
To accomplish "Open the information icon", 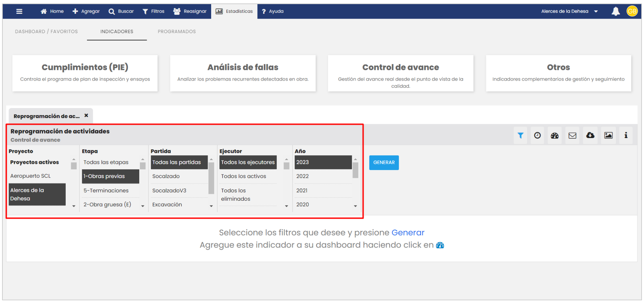I will coord(626,136).
